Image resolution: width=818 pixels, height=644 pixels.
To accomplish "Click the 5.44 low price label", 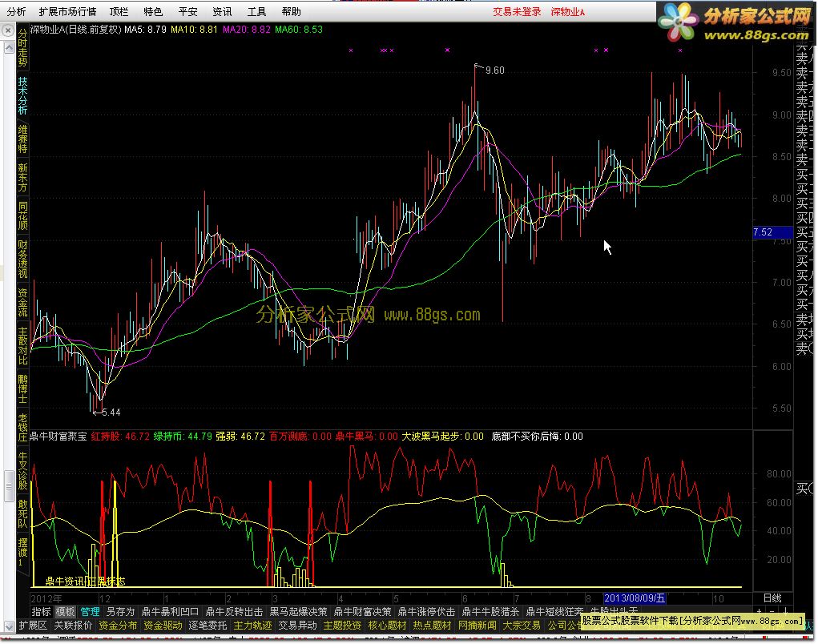I will 111,412.
